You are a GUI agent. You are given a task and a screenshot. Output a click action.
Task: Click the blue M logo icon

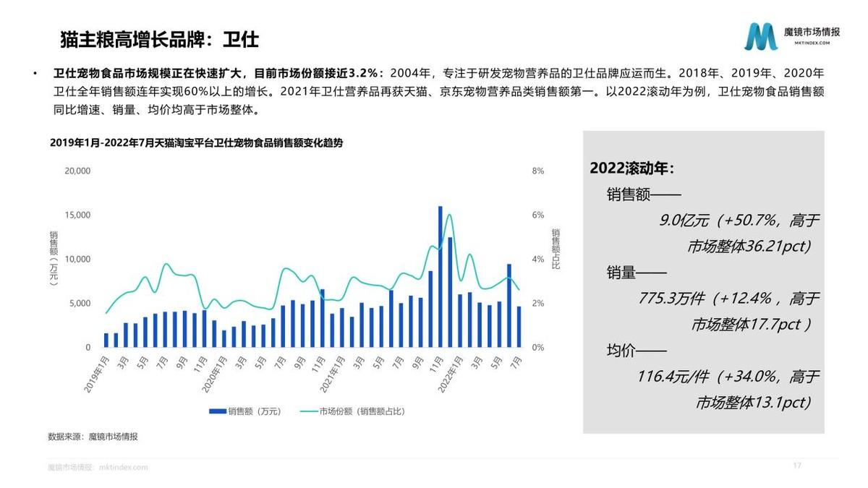coord(762,36)
